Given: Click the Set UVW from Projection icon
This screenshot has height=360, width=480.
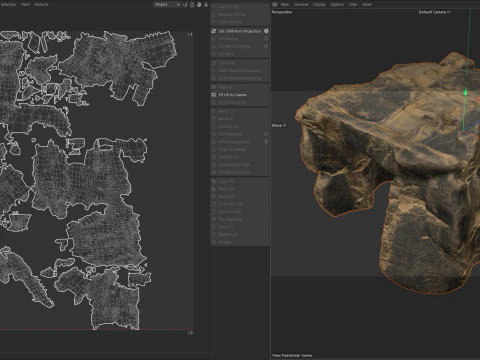Looking at the screenshot, I should point(214,31).
